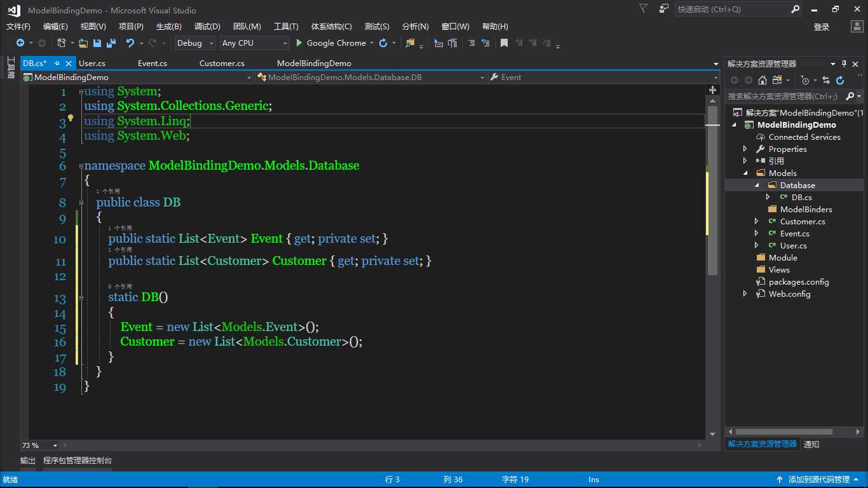Save the current file with Save icon
Image resolution: width=868 pixels, height=488 pixels.
click(x=97, y=43)
